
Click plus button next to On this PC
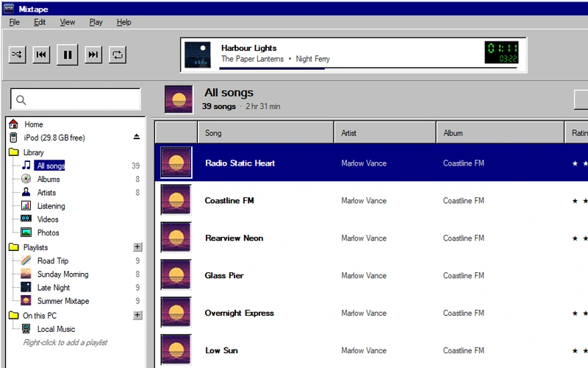point(137,315)
